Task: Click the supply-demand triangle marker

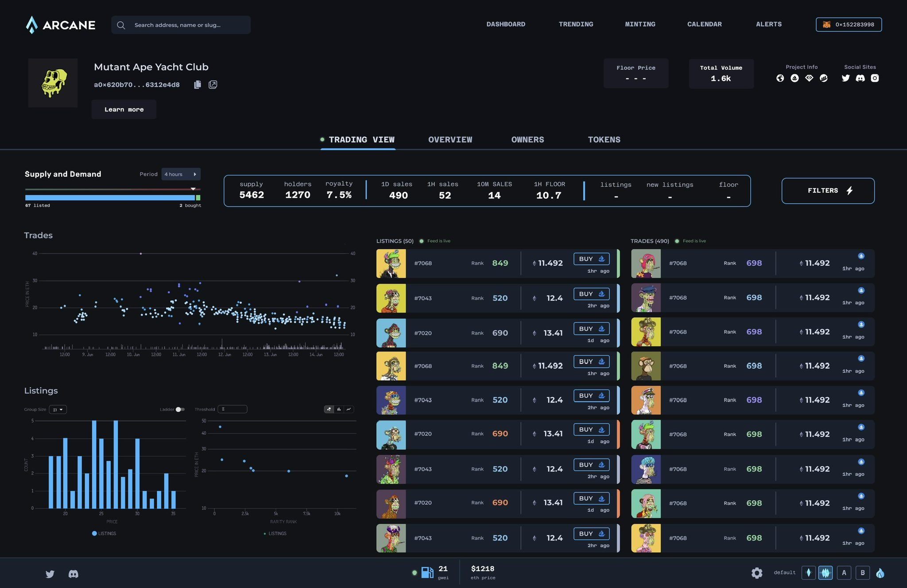Action: pos(193,189)
